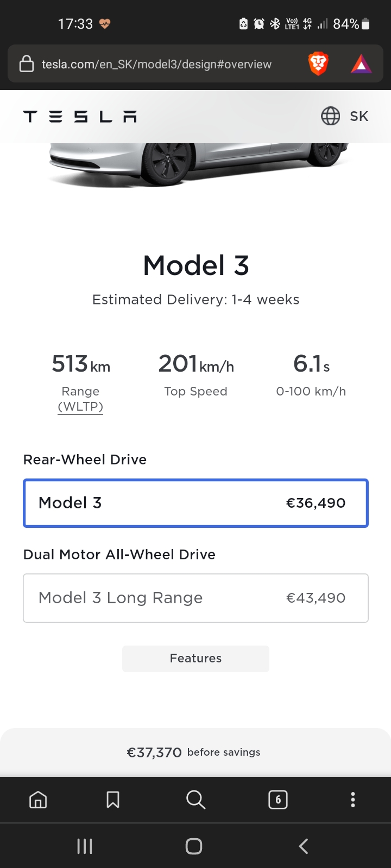This screenshot has height=868, width=391.
Task: Open tab switcher showing 6 tabs
Action: (x=278, y=800)
